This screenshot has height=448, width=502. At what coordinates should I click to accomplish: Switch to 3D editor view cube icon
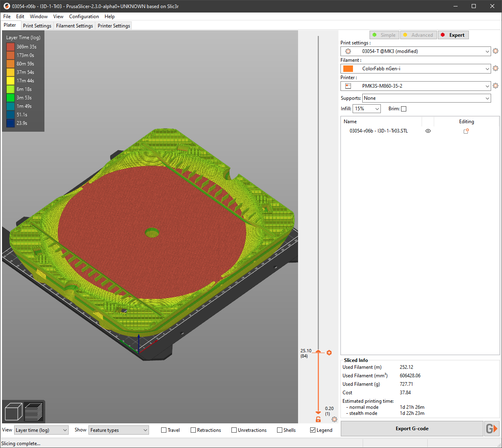pos(13,412)
